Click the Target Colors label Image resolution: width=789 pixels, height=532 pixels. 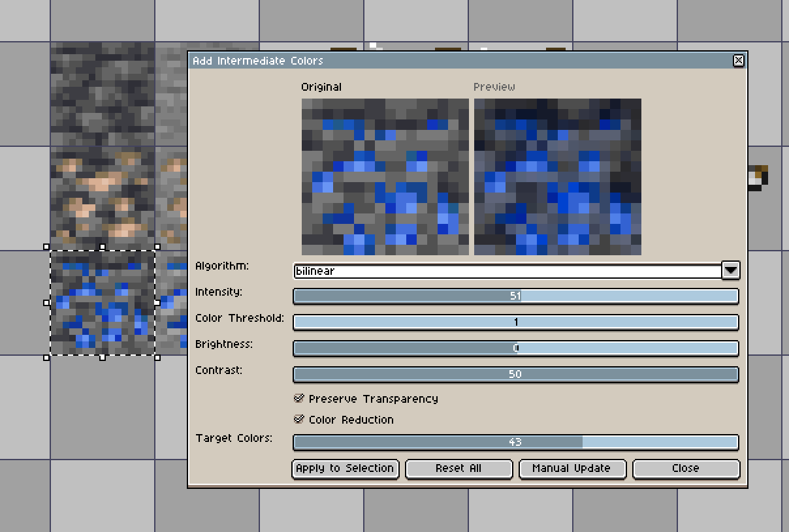click(x=234, y=438)
